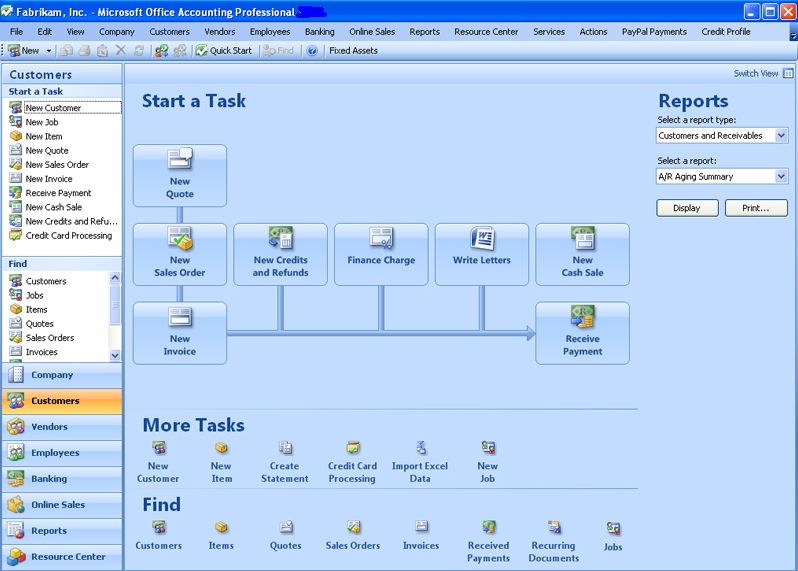Viewport: 798px width, 571px height.
Task: Click the Switch View icon
Action: (788, 73)
